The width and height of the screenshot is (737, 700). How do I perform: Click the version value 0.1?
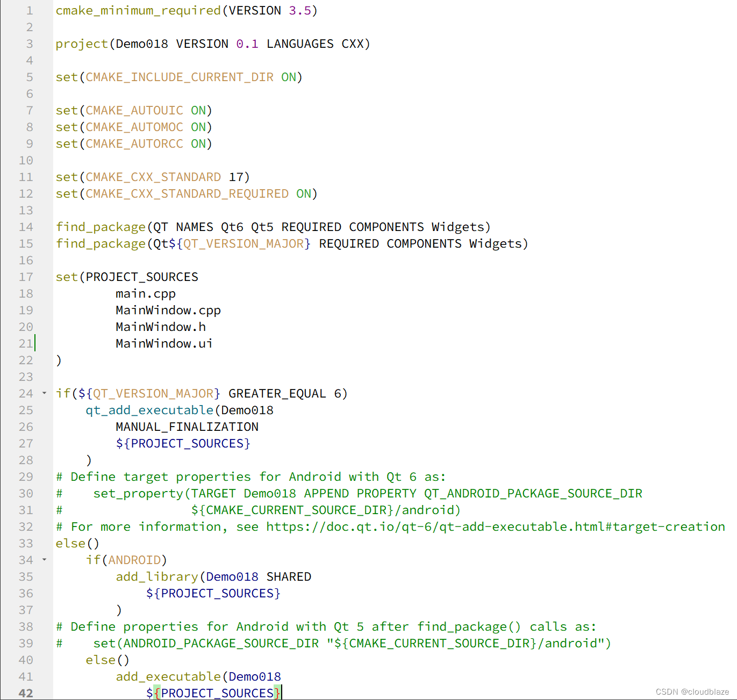click(x=247, y=44)
